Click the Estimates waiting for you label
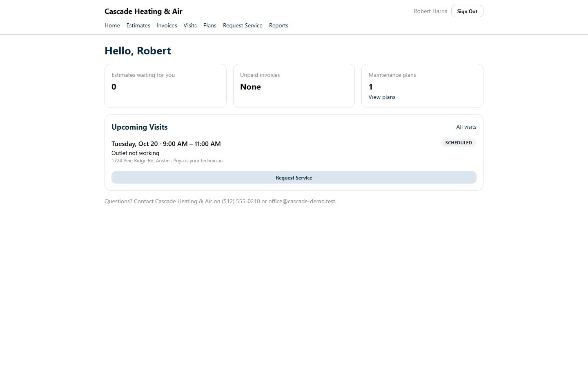The image size is (588, 368). click(143, 75)
